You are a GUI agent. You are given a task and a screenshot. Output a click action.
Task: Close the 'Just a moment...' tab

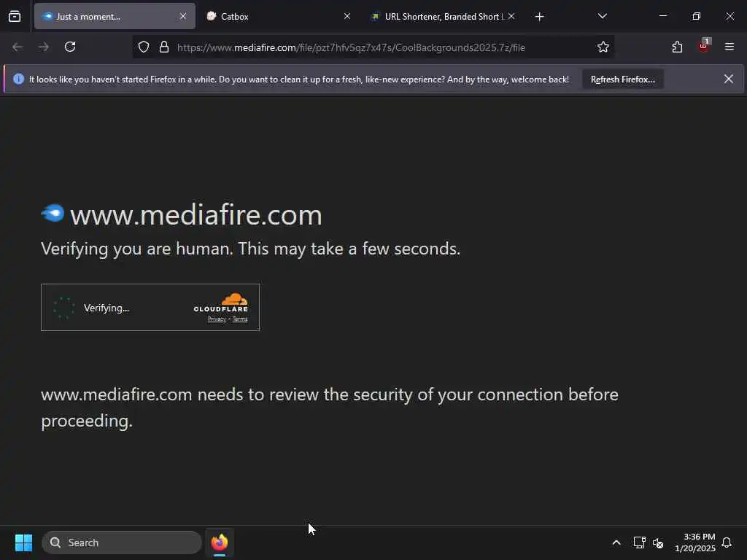pyautogui.click(x=183, y=17)
